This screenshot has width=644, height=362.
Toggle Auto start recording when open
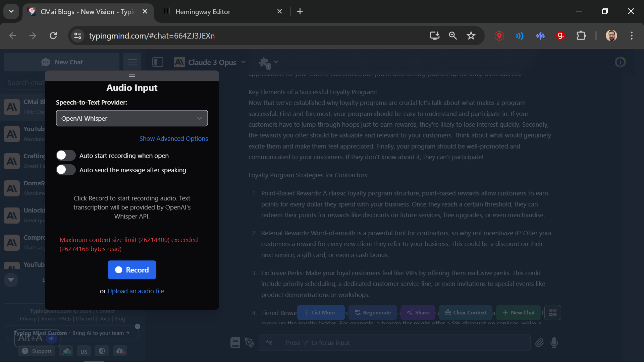(x=66, y=156)
